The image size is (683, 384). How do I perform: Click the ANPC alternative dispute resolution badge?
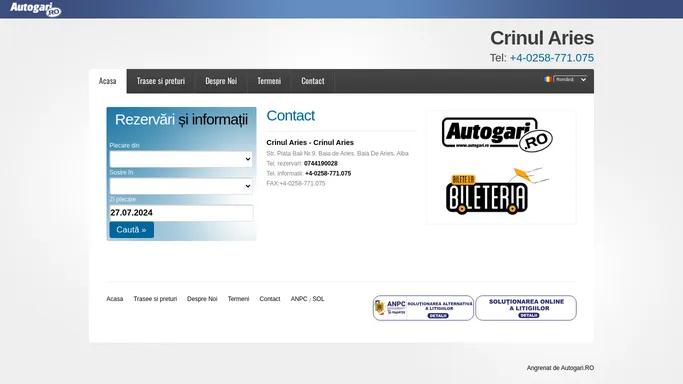[x=423, y=308]
